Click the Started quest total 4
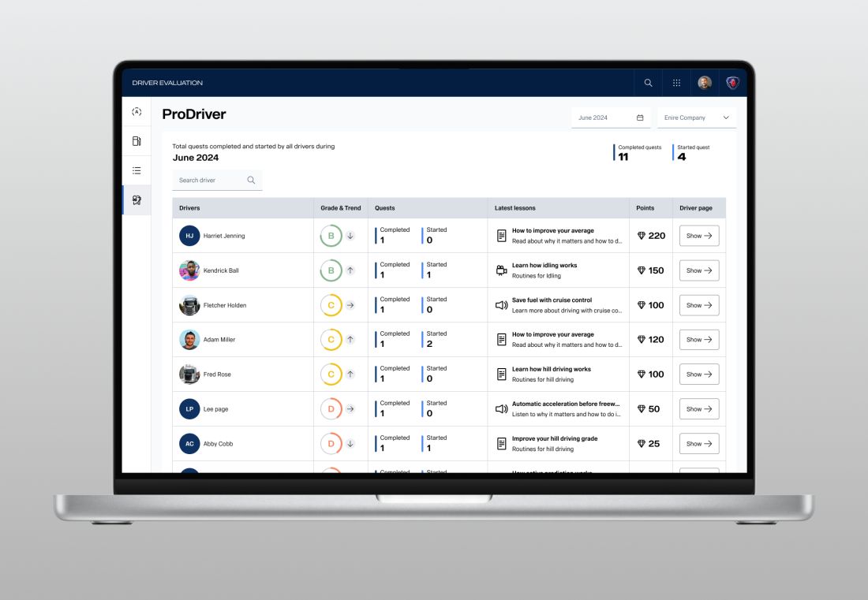Screen dimensions: 868x600 click(682, 157)
